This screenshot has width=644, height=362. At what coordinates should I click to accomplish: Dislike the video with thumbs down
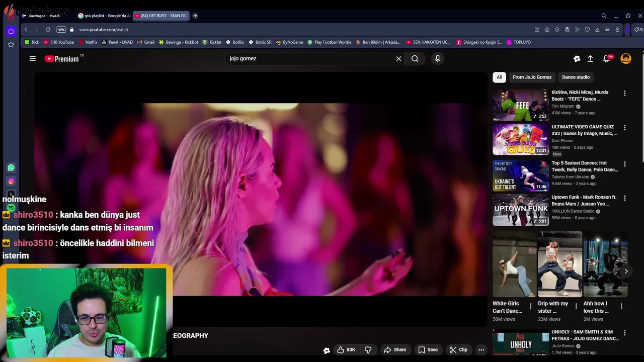pos(368,350)
